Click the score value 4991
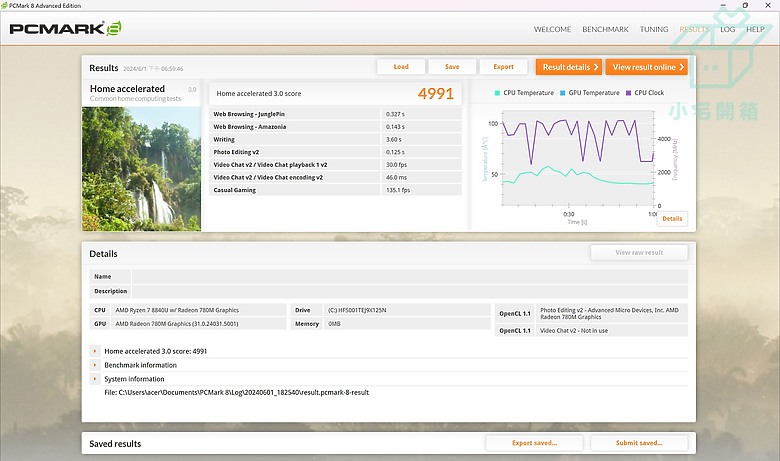This screenshot has height=461, width=780. [x=435, y=93]
